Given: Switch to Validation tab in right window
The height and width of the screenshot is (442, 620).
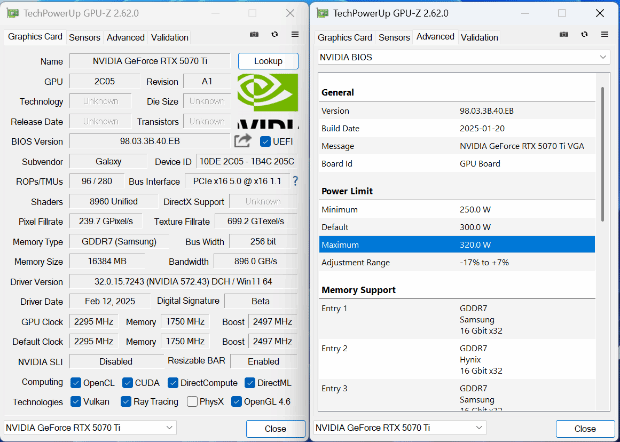Looking at the screenshot, I should [x=479, y=38].
